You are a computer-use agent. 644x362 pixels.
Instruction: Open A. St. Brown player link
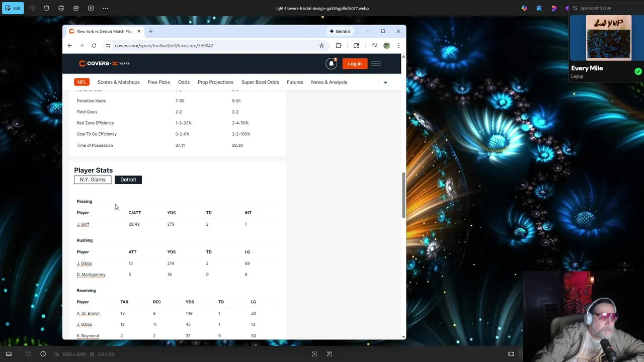tap(88, 313)
